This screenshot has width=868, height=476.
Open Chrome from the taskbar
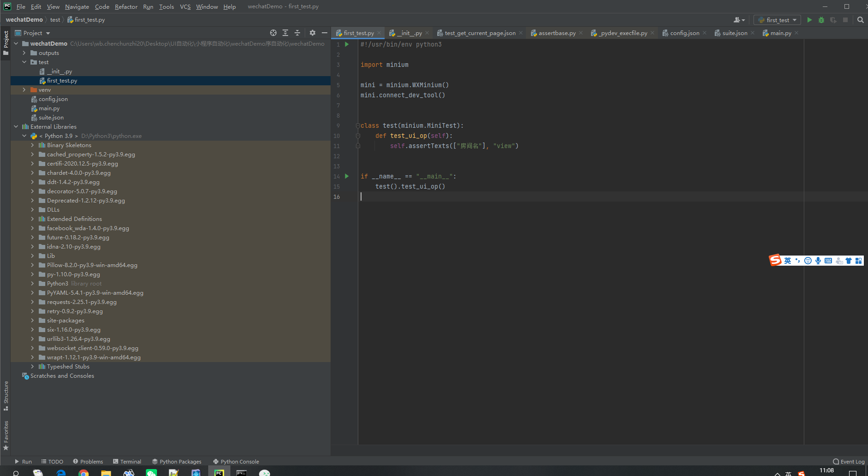pos(84,473)
